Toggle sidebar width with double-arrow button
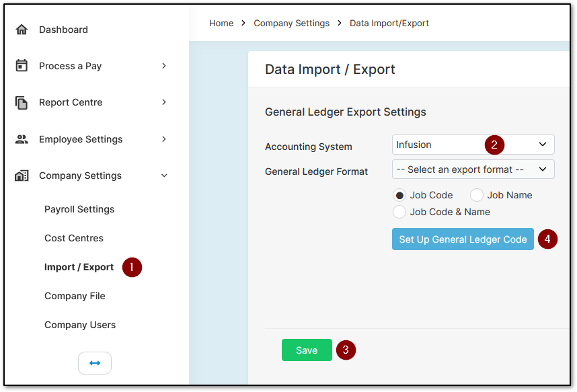577x392 pixels. tap(95, 363)
